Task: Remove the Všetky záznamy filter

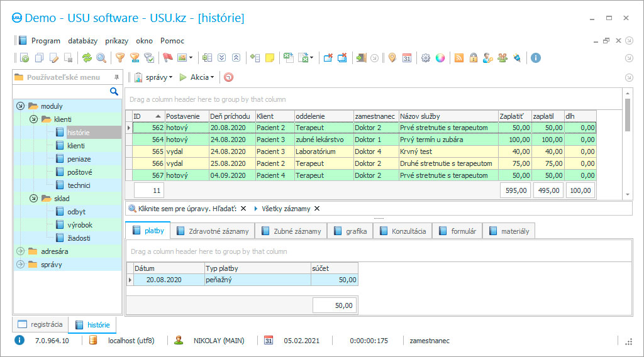Action: tap(317, 209)
